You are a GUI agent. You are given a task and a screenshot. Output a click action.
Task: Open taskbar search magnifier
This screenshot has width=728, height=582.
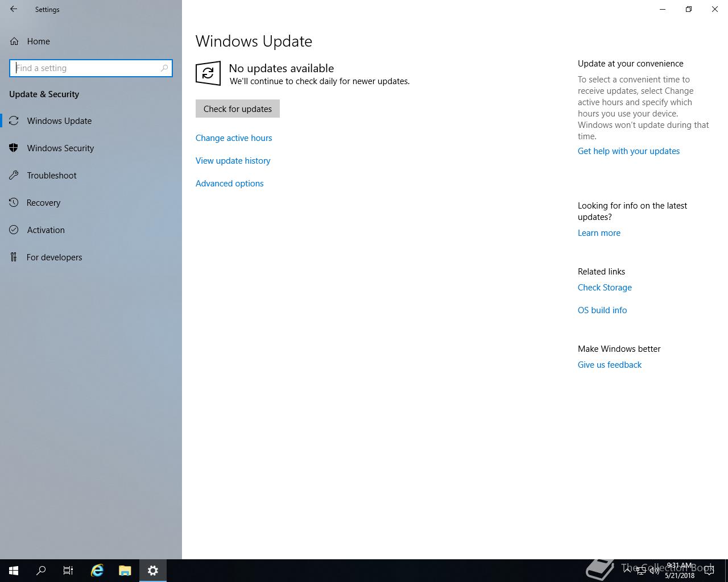41,571
